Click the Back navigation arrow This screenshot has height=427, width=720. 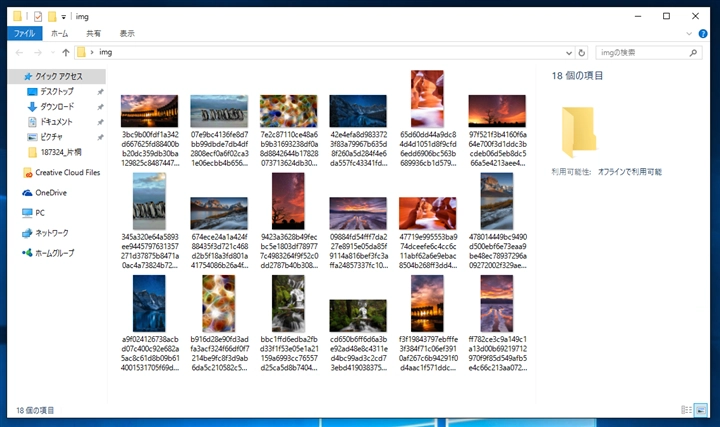[19, 53]
